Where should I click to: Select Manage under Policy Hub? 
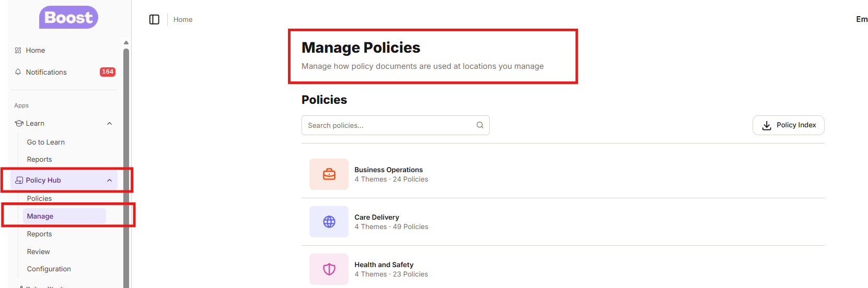40,217
